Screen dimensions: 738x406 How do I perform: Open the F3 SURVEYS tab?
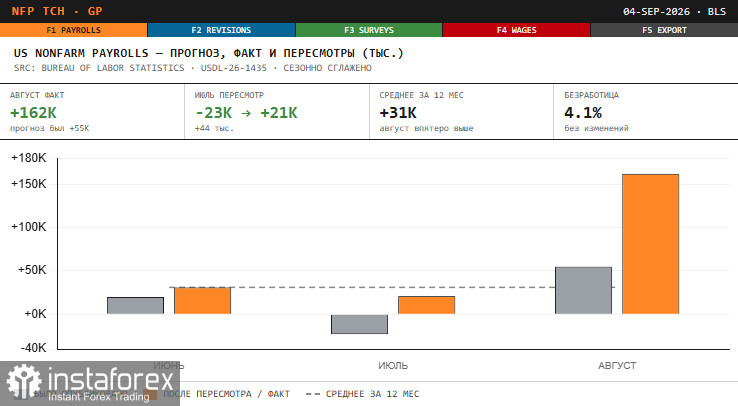click(369, 30)
